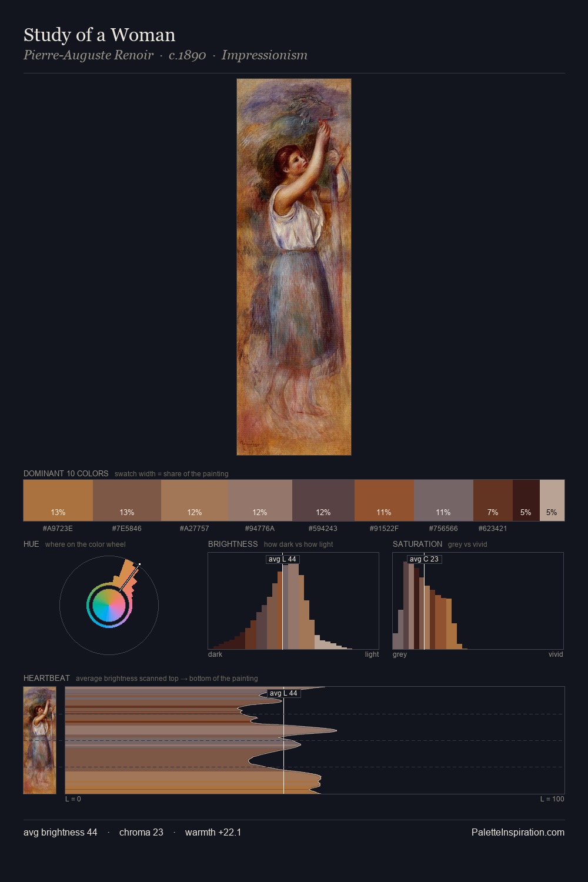Select the #623421 hex code text
Screen dimensions: 588x882
pyautogui.click(x=493, y=529)
